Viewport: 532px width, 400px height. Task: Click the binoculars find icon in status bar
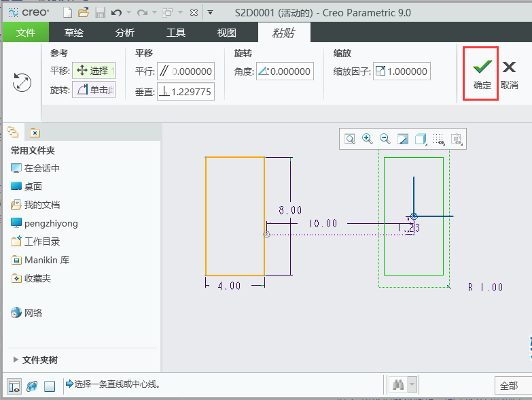coord(397,385)
